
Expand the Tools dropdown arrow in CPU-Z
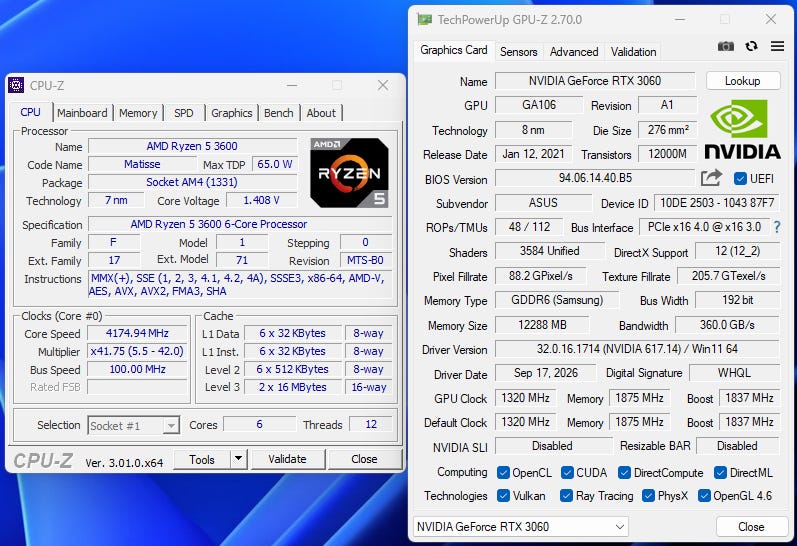point(238,459)
